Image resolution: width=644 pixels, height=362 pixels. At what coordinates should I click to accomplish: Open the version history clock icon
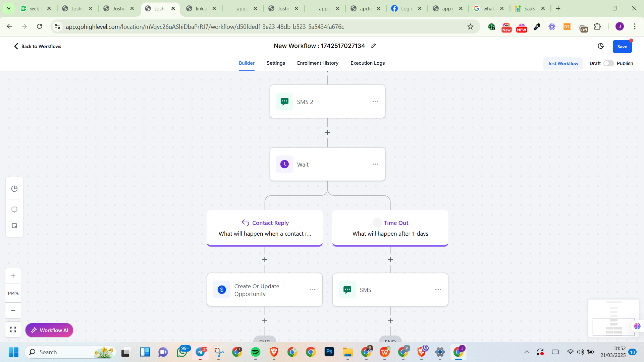601,46
